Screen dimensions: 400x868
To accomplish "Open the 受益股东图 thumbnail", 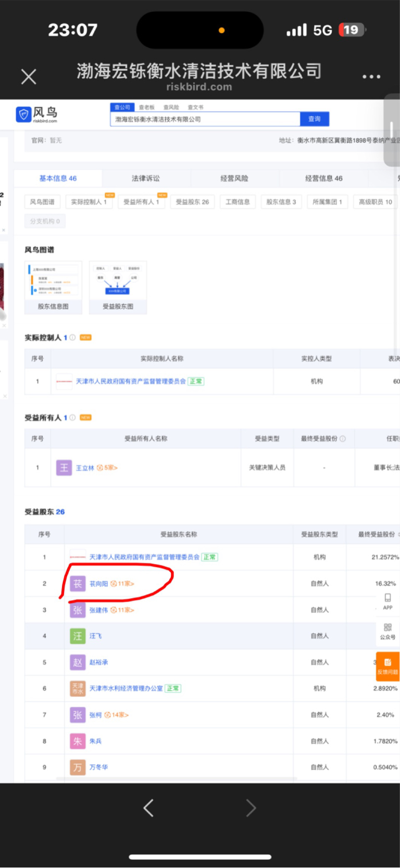I will 118,287.
